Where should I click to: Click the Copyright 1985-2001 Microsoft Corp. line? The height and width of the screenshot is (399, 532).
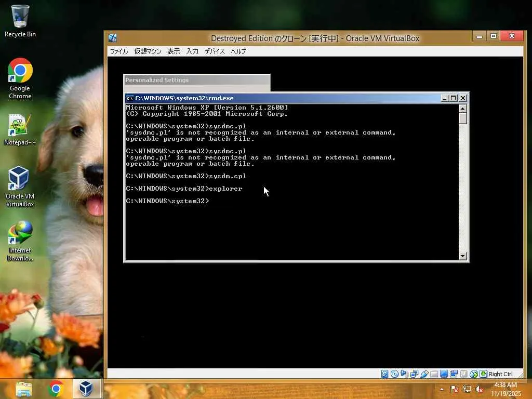pyautogui.click(x=207, y=114)
